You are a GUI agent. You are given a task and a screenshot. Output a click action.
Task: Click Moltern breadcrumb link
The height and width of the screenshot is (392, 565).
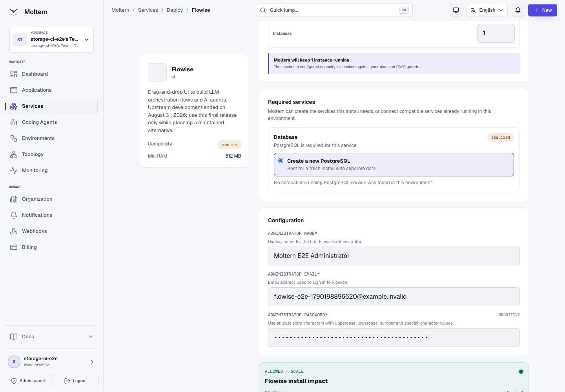click(x=120, y=10)
